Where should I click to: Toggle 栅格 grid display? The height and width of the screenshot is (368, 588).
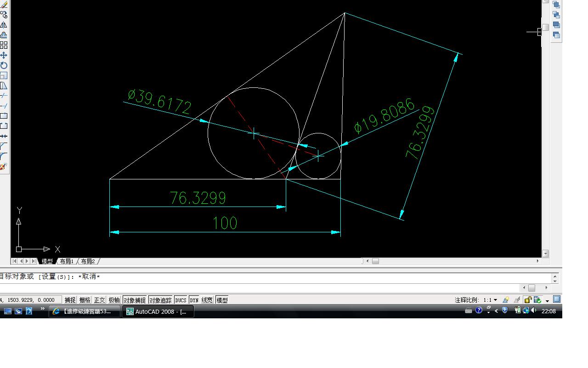click(x=85, y=300)
